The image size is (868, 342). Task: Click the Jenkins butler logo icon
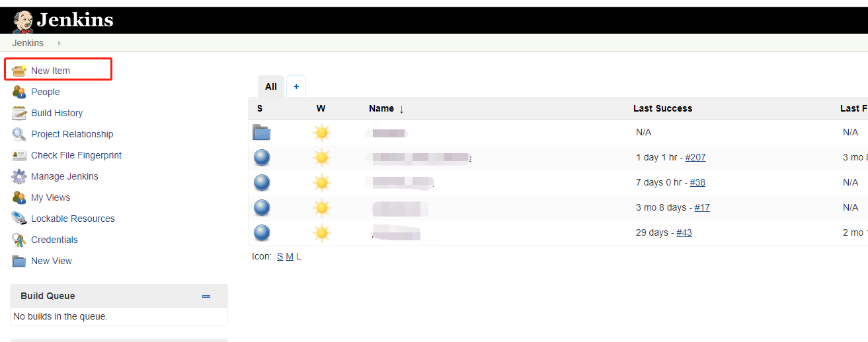tap(23, 20)
